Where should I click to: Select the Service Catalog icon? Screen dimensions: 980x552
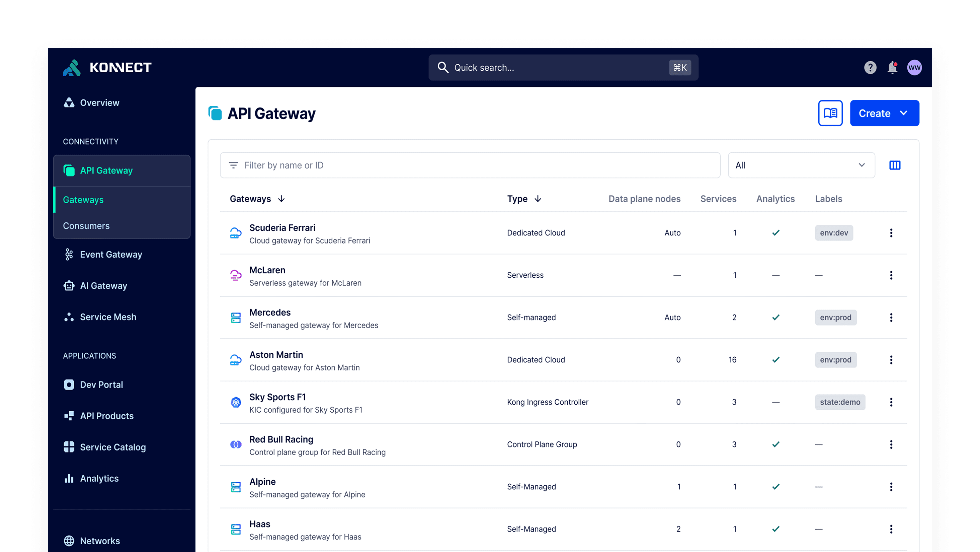pyautogui.click(x=69, y=446)
